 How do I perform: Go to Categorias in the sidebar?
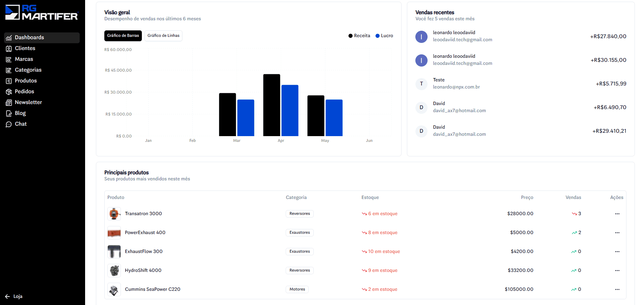click(x=28, y=70)
